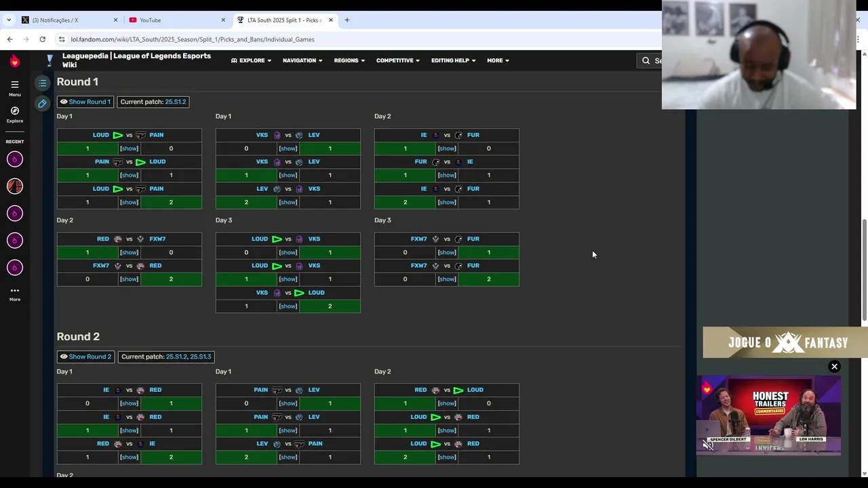Open the table of contents list icon

click(x=42, y=83)
